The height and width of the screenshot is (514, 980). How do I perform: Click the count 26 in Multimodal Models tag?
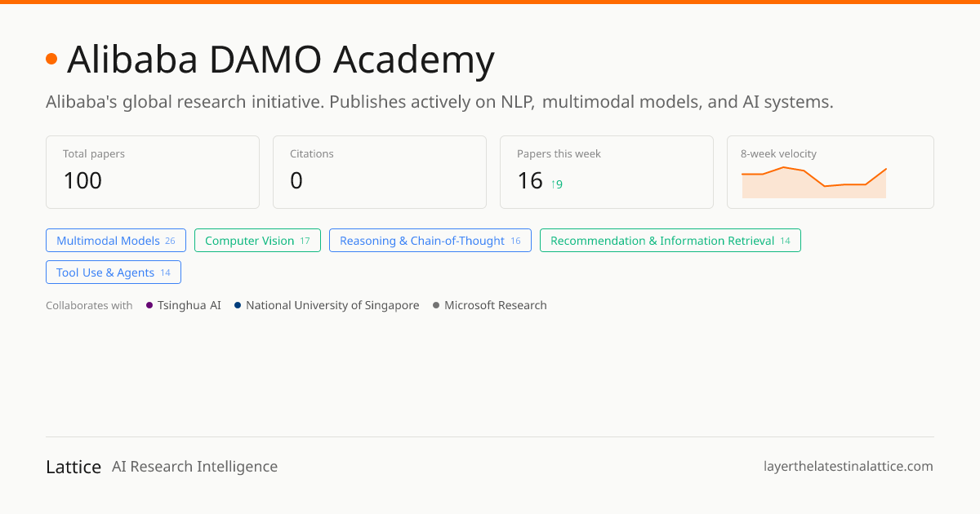click(x=170, y=241)
